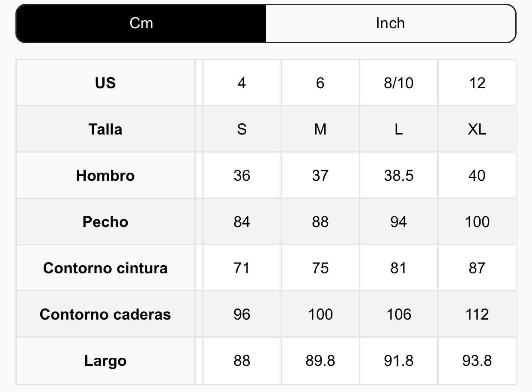Click the size S cell

tap(242, 129)
